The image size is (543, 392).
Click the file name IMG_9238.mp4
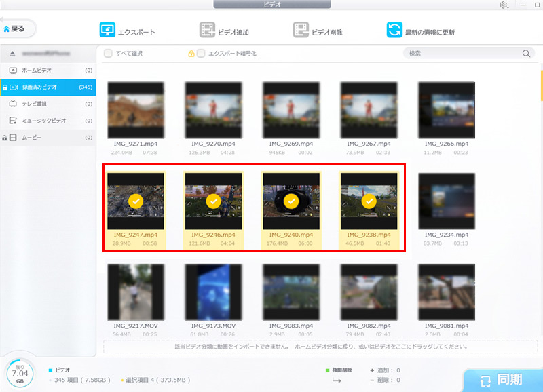click(369, 235)
